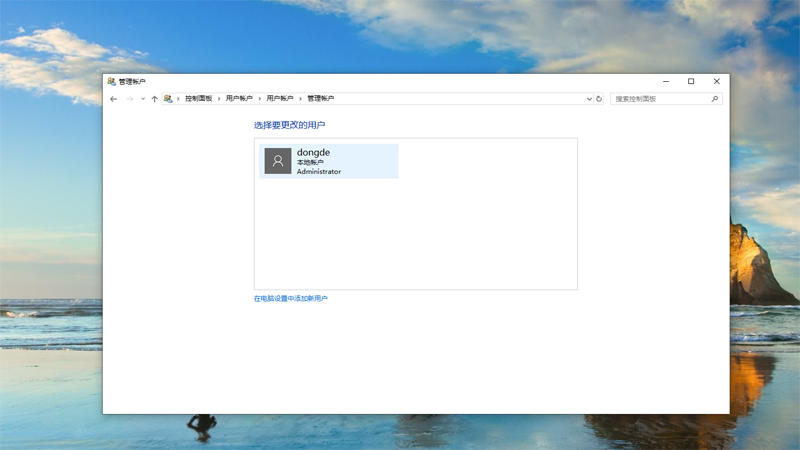Click the magnifier icon in the search box
Viewport: 800px width, 450px height.
click(x=715, y=99)
